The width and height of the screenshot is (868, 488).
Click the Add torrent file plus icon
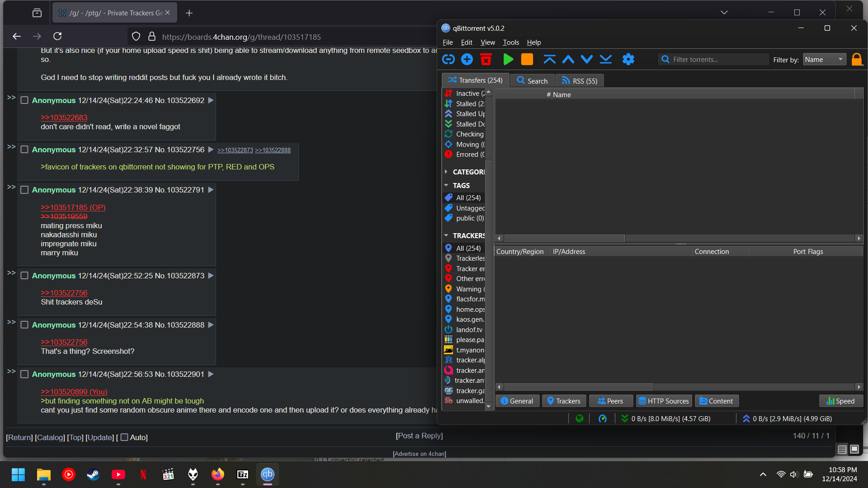(467, 59)
